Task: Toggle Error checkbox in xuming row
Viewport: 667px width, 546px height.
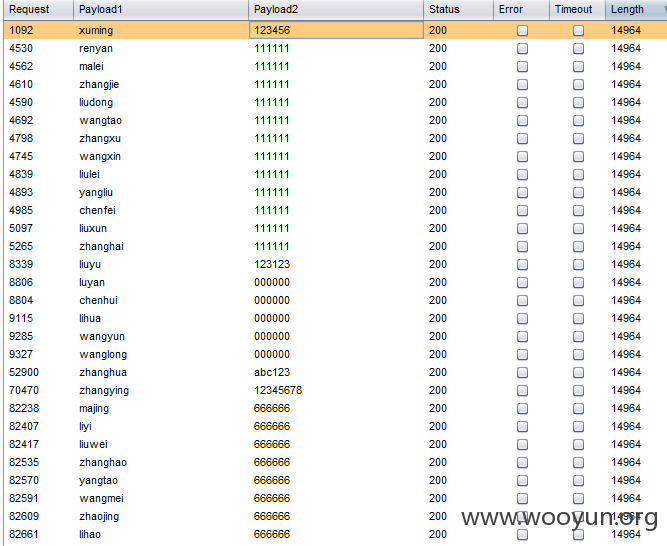Action: [x=522, y=31]
